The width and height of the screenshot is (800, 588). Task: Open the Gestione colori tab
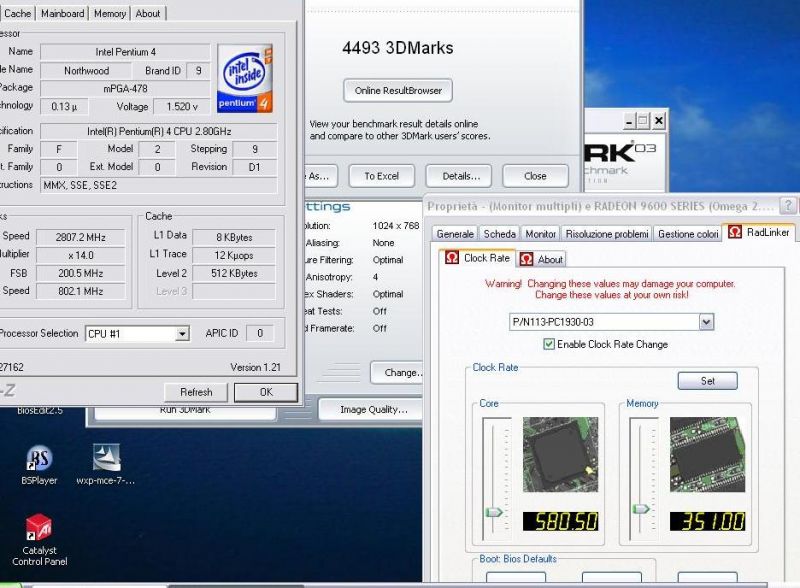[686, 233]
